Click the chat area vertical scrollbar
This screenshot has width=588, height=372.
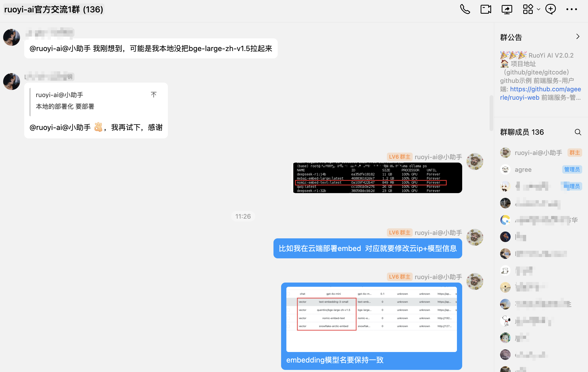[491, 113]
